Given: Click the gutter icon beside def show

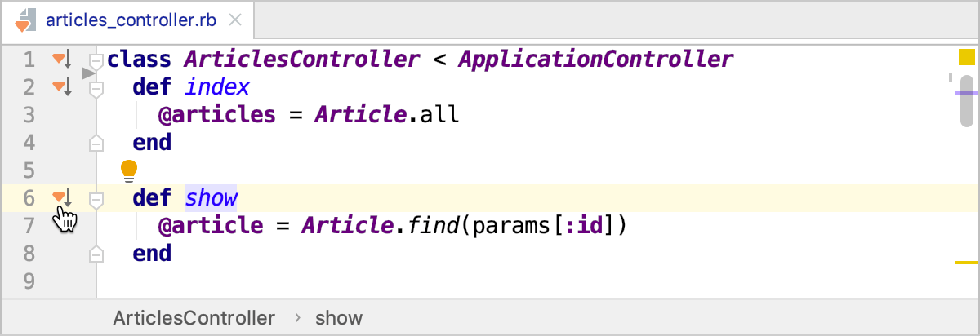Looking at the screenshot, I should [x=62, y=197].
